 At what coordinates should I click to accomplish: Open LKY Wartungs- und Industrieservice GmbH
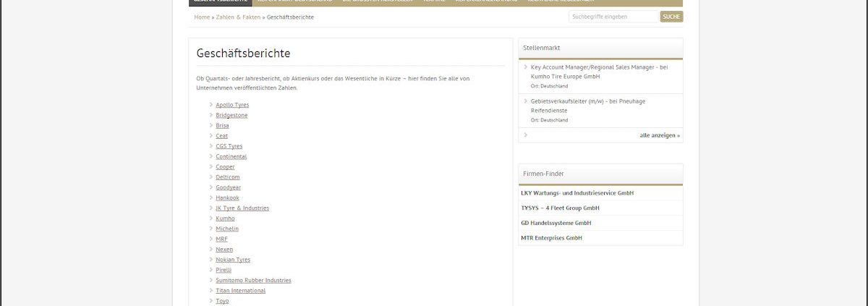point(577,193)
